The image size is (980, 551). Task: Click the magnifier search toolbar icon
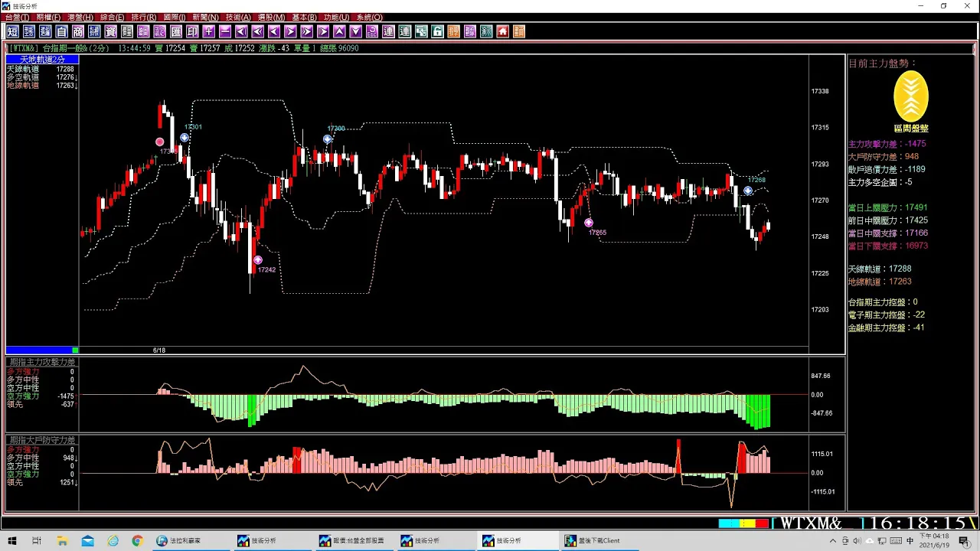point(372,31)
